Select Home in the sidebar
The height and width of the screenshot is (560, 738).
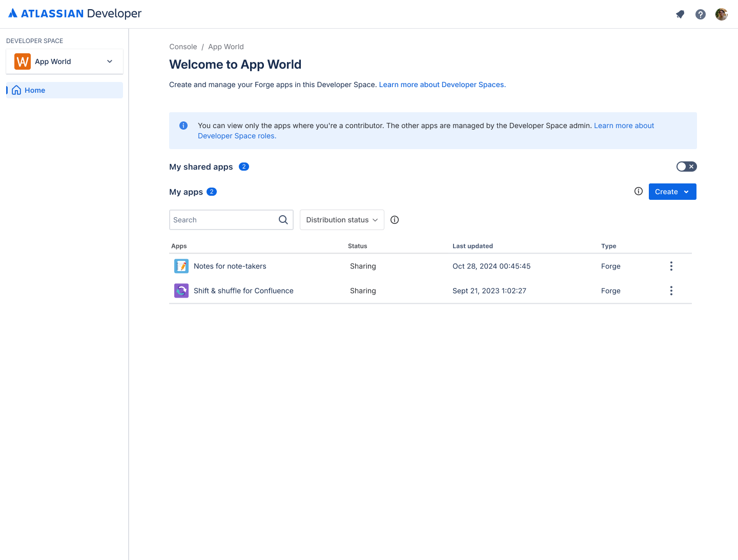35,90
